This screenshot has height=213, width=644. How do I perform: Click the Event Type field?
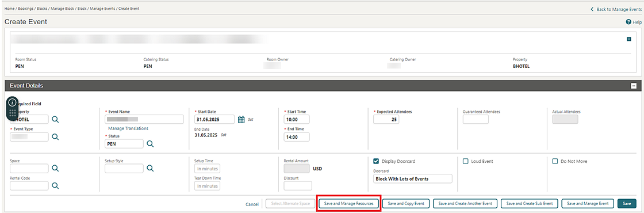point(29,137)
